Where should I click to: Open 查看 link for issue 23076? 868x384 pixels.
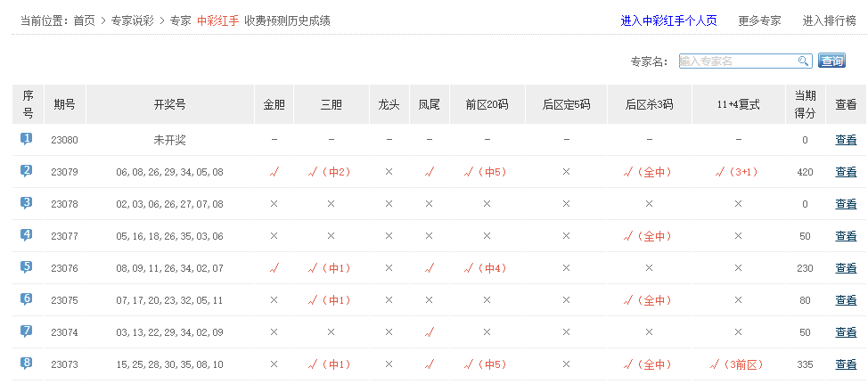point(846,268)
